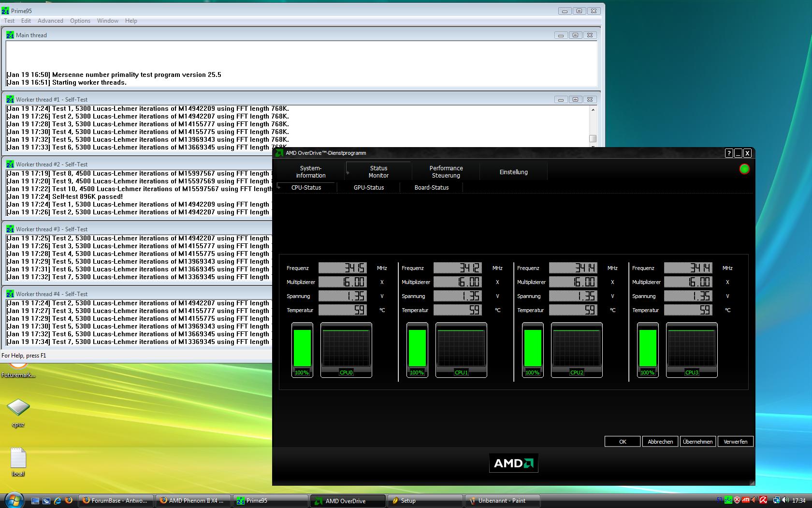The height and width of the screenshot is (508, 812).
Task: Click the Main thread window icon
Action: point(10,35)
